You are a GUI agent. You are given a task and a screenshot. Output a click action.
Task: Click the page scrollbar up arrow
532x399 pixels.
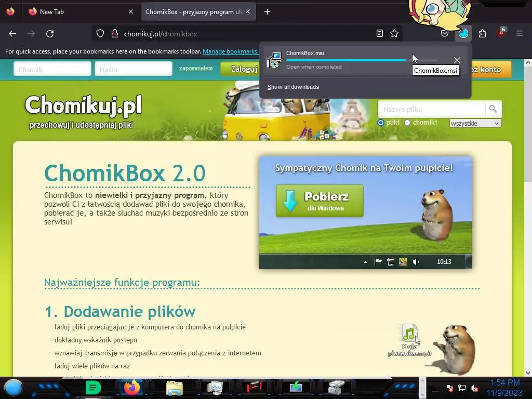click(528, 63)
